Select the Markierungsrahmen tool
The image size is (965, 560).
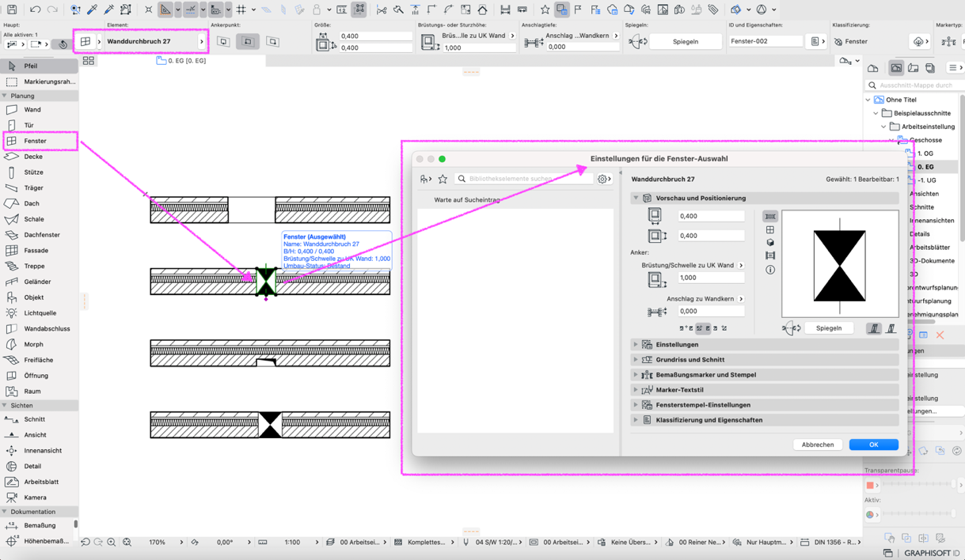point(39,81)
